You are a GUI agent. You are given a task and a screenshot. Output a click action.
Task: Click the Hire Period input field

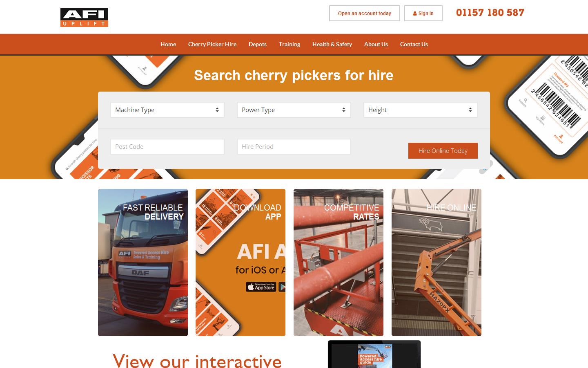click(294, 146)
